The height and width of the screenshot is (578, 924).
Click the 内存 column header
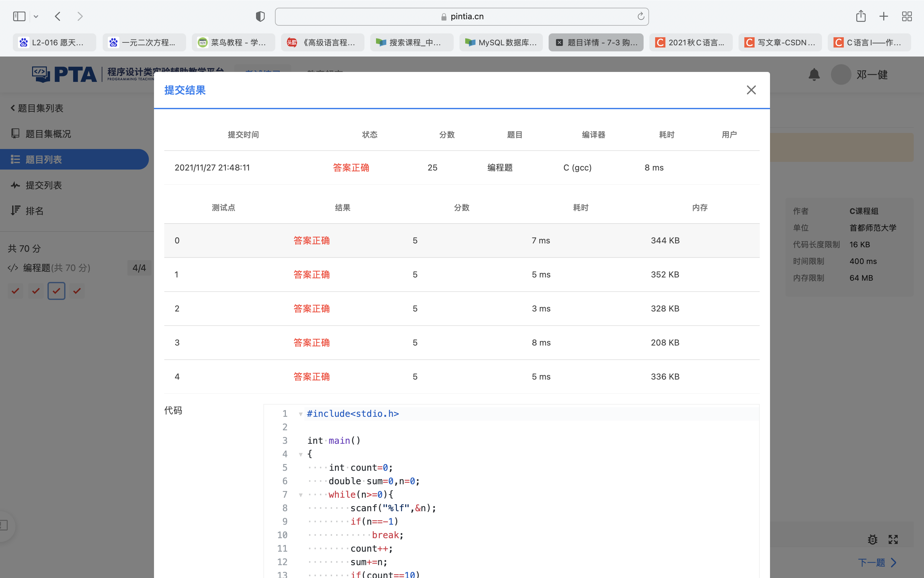pos(700,207)
